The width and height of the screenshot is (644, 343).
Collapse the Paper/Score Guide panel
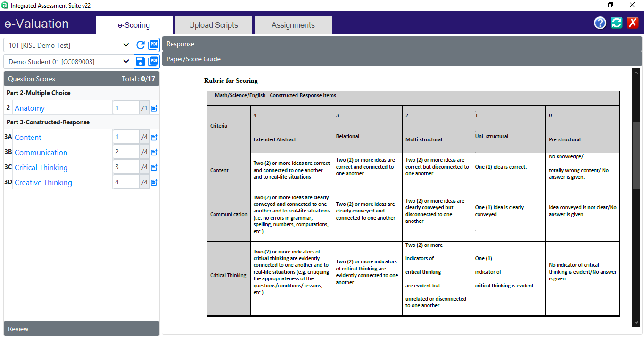402,59
